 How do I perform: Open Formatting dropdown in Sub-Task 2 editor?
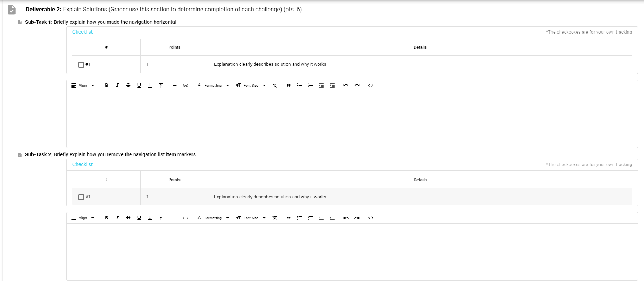pyautogui.click(x=213, y=218)
